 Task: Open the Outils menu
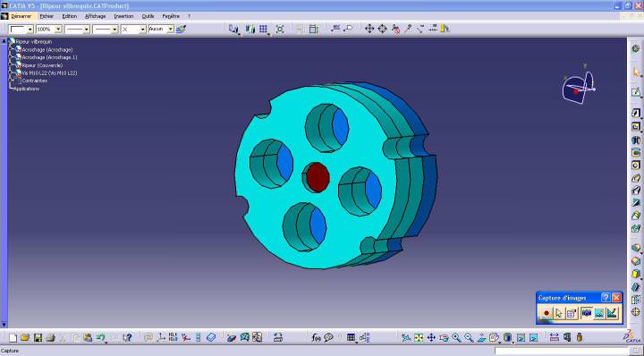(148, 16)
